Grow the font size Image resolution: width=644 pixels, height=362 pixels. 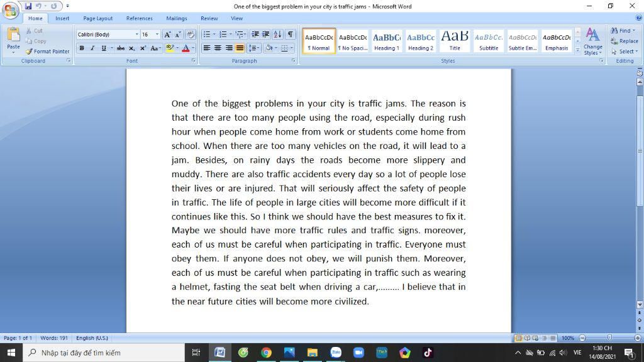[x=167, y=35]
